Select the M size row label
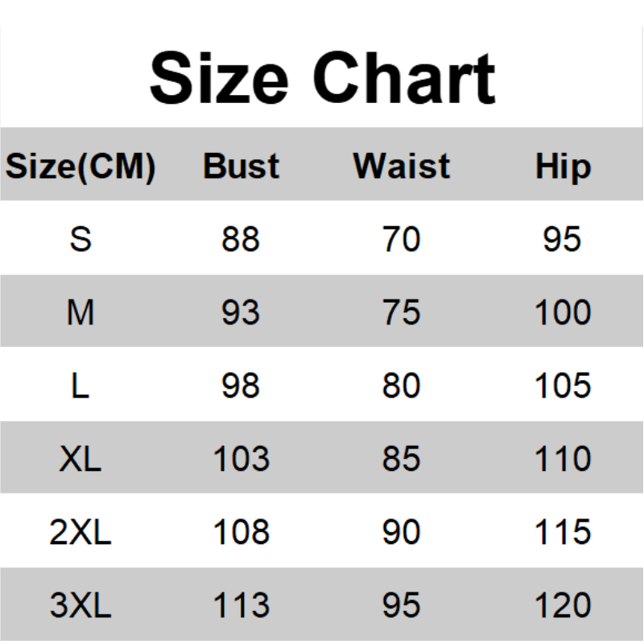This screenshot has height=644, width=644. point(80,312)
